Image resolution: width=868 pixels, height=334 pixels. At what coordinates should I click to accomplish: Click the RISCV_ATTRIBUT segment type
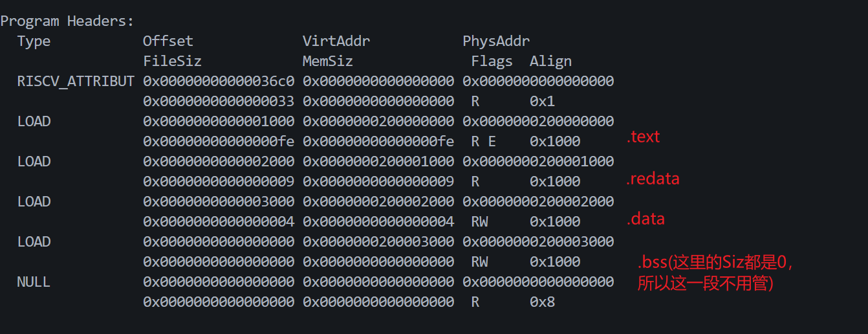click(x=76, y=82)
